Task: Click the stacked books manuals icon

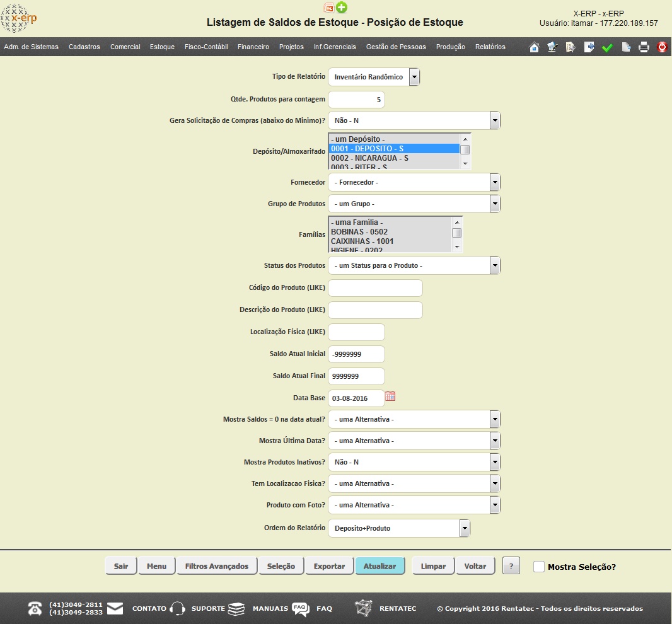Action: coord(236,608)
